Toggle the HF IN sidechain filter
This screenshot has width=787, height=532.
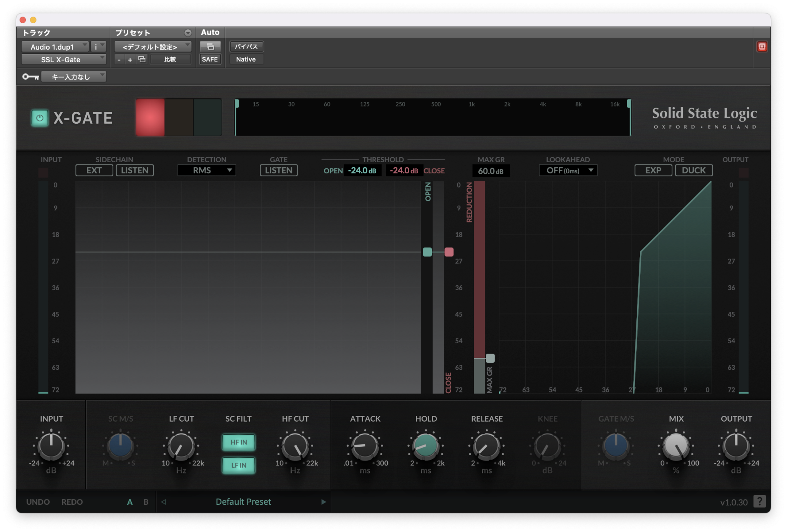(x=239, y=442)
